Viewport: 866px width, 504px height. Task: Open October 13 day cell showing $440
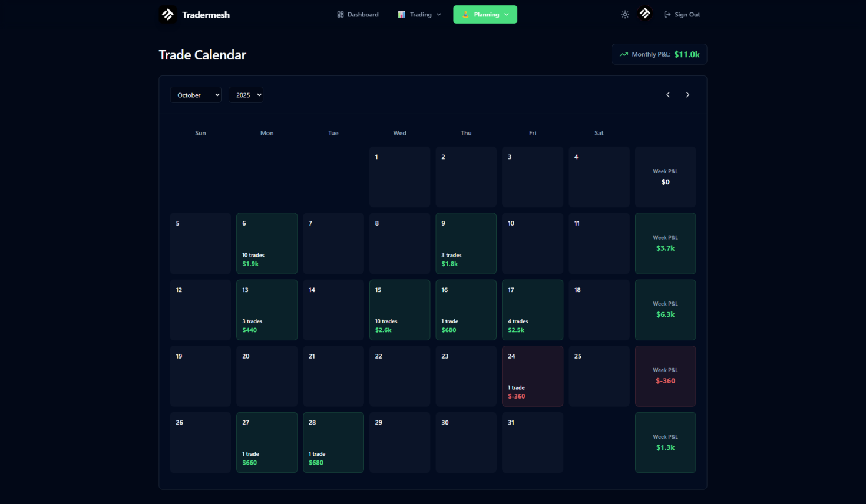coord(267,310)
